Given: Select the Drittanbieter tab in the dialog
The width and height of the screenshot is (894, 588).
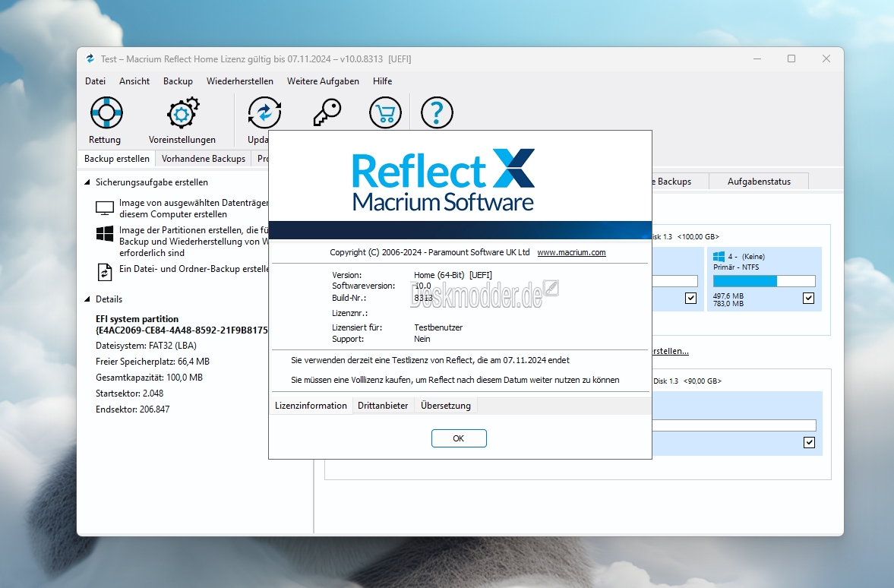Looking at the screenshot, I should click(x=383, y=406).
